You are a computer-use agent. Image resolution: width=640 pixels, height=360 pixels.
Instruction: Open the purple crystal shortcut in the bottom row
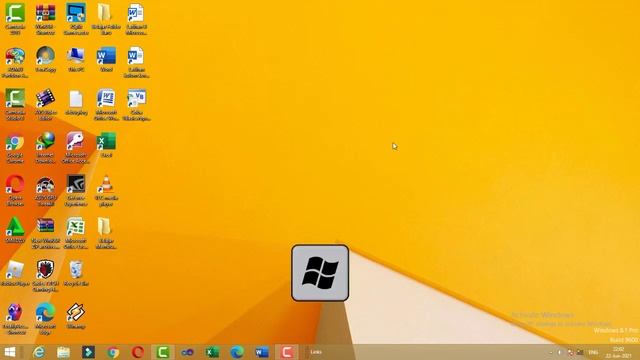click(x=15, y=319)
